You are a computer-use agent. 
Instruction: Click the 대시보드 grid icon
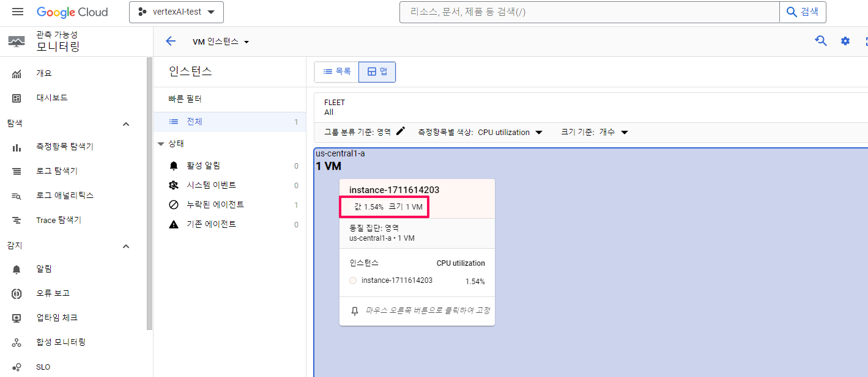pyautogui.click(x=17, y=98)
